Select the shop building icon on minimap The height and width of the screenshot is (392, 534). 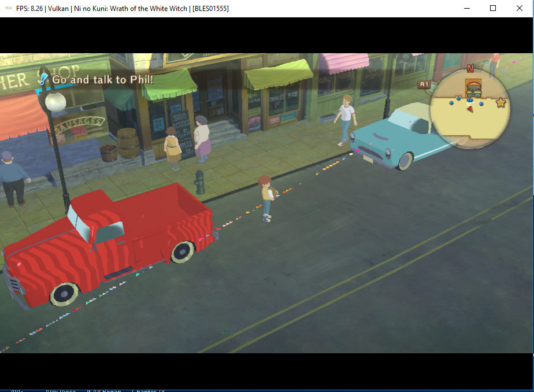473,88
